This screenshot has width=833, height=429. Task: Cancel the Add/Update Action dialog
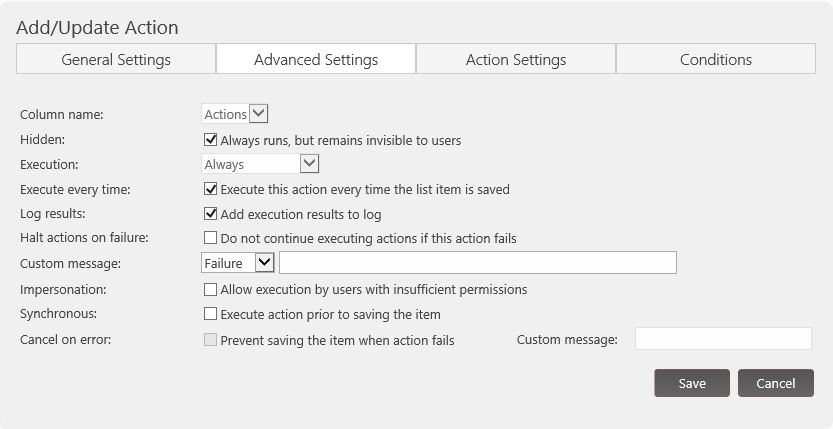776,383
